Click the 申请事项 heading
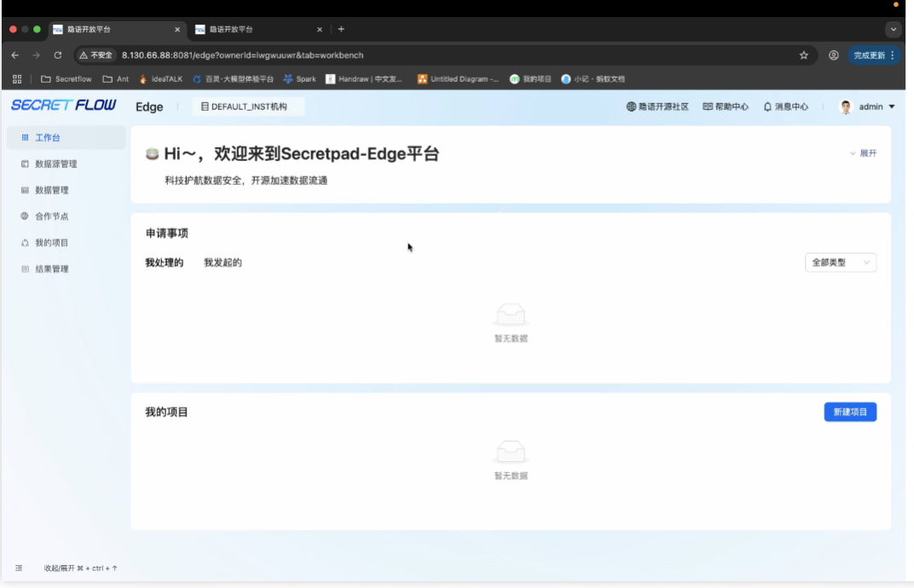Image resolution: width=914 pixels, height=588 pixels. click(x=167, y=233)
